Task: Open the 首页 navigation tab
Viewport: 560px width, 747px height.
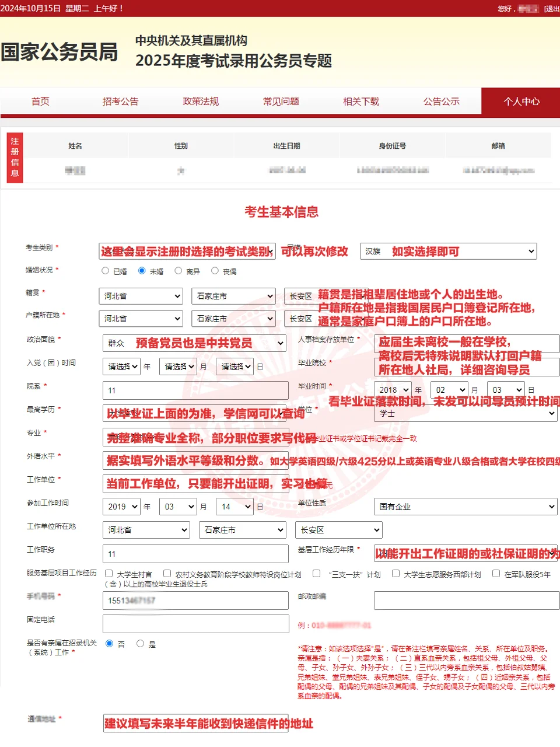Action: tap(40, 102)
